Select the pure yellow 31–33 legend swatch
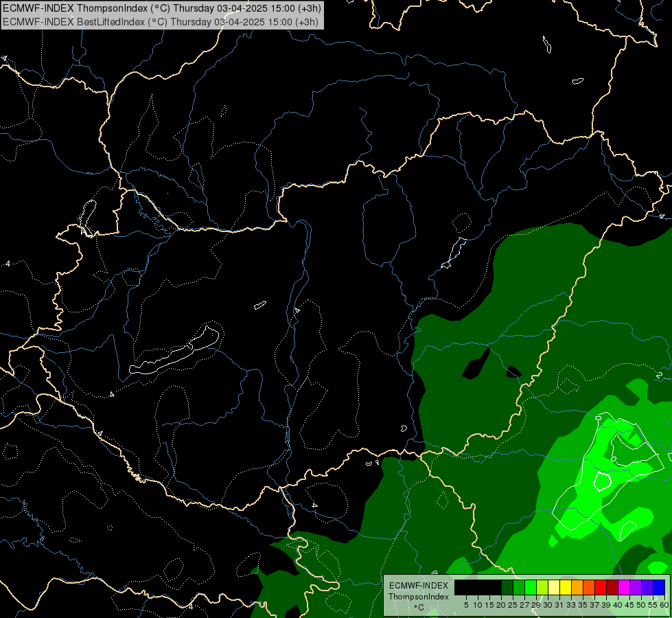The height and width of the screenshot is (618, 672). [x=566, y=587]
